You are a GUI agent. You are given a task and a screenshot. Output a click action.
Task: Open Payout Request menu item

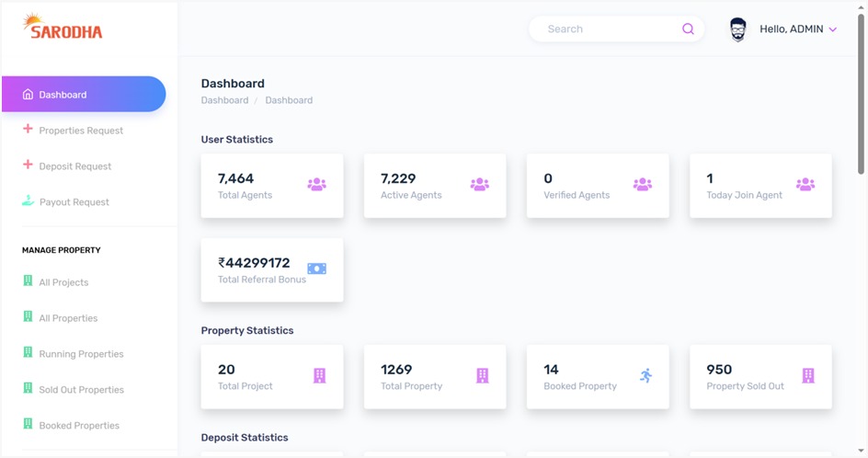click(74, 202)
